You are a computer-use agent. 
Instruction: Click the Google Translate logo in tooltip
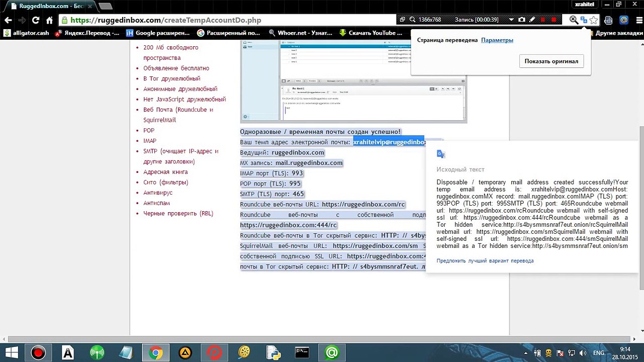(x=441, y=154)
